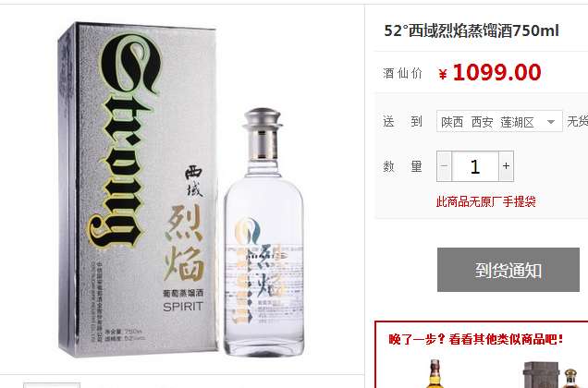Click the silver Strong box in product image

click(138, 189)
